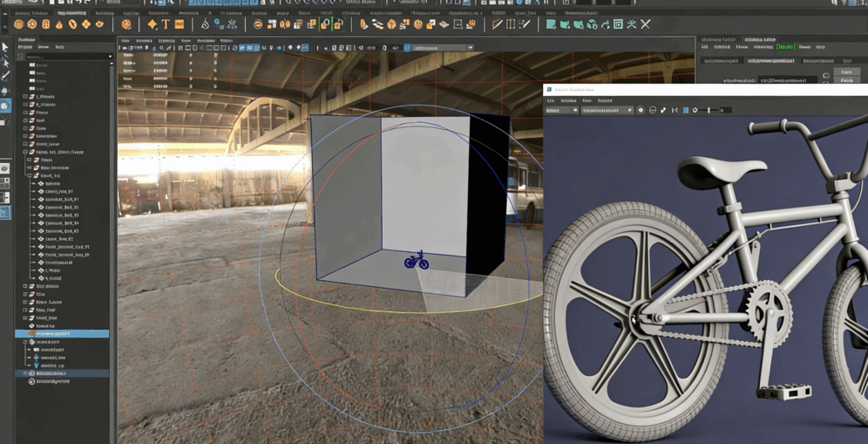
Task: Open the first dropdown in render window toolbar
Action: [561, 111]
